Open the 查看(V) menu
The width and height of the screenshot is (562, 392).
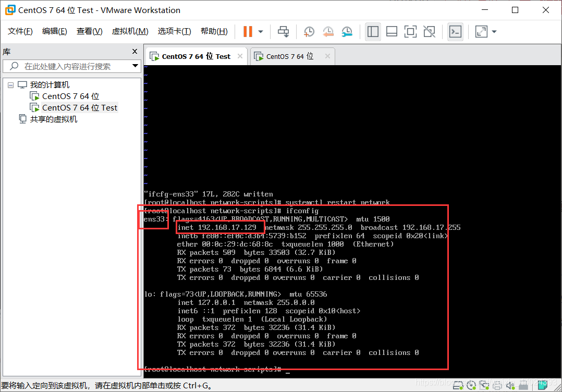89,31
